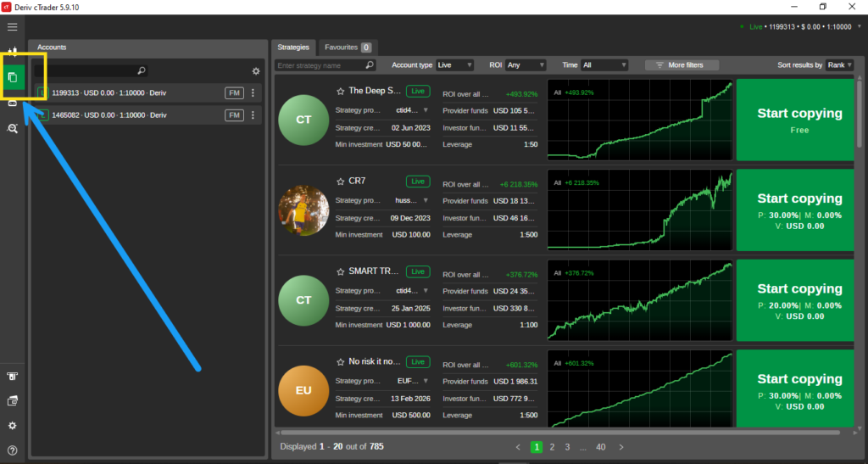868x464 pixels.
Task: Click the accounts search field
Action: [91, 70]
